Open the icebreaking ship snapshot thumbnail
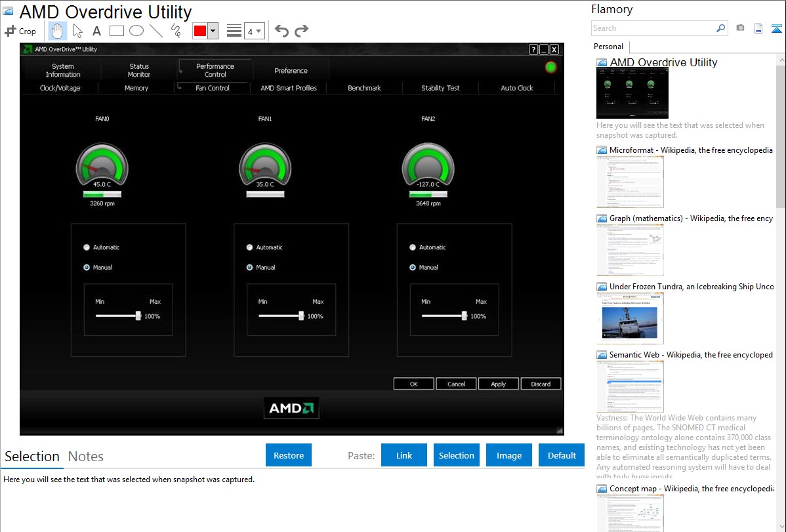The width and height of the screenshot is (786, 532). tap(630, 318)
